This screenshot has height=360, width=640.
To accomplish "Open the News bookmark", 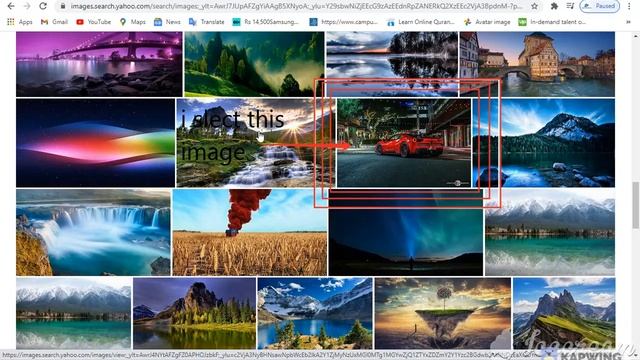I will [167, 22].
